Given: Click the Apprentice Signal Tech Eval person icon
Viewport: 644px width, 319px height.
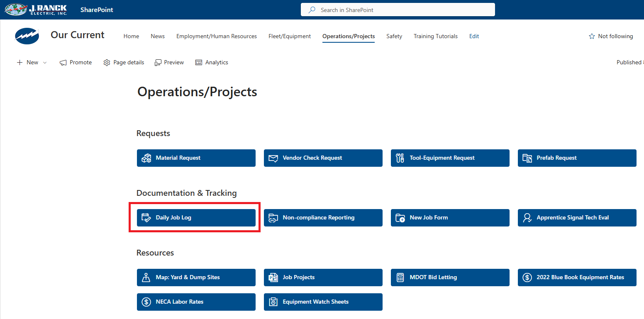Looking at the screenshot, I should point(527,218).
